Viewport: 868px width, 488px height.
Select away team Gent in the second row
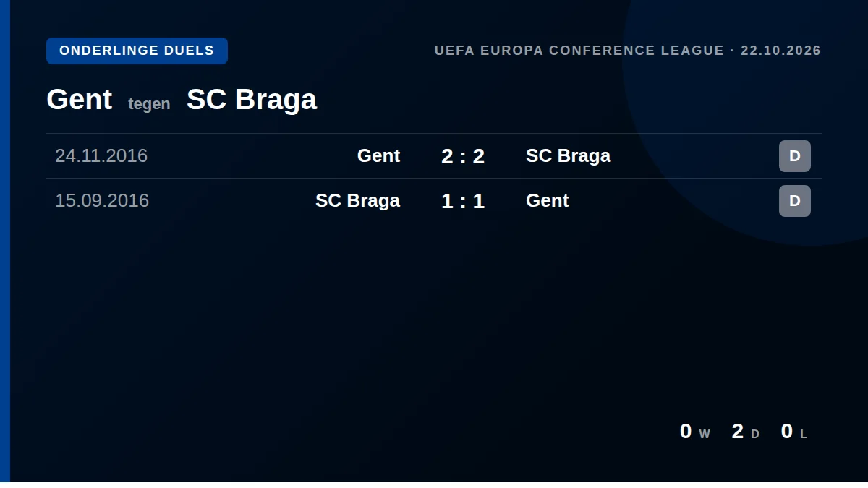click(547, 201)
